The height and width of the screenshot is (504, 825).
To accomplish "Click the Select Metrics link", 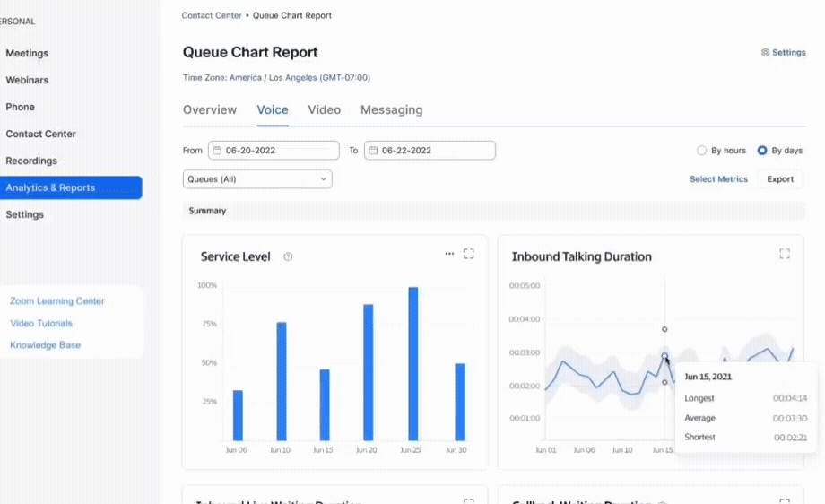I will (x=718, y=179).
